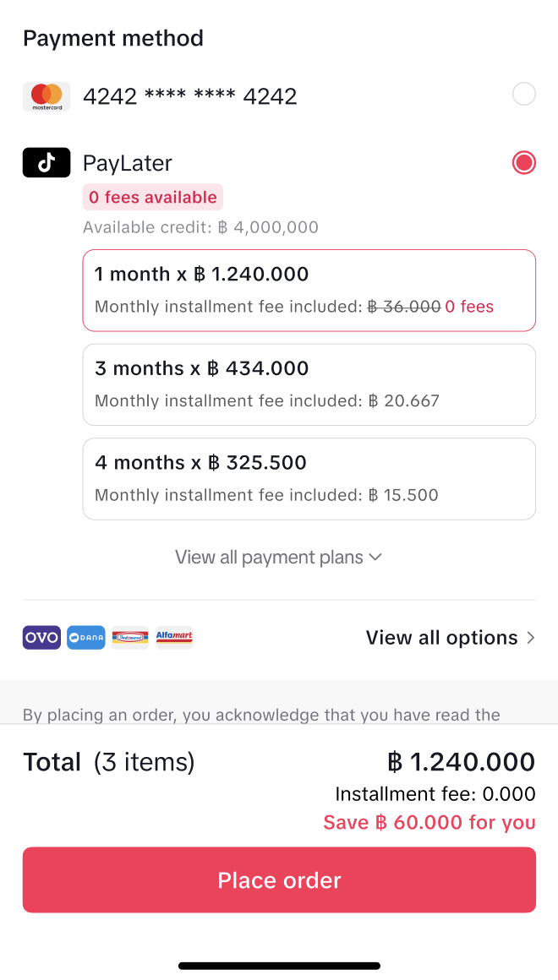Expand View all payment plans
This screenshot has width=558, height=980.
click(269, 558)
